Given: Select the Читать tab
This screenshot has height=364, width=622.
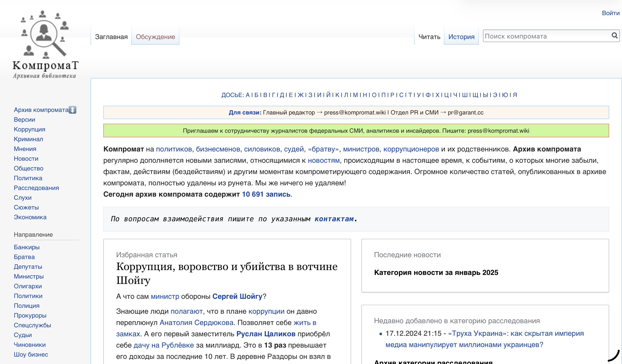Looking at the screenshot, I should pyautogui.click(x=429, y=37).
